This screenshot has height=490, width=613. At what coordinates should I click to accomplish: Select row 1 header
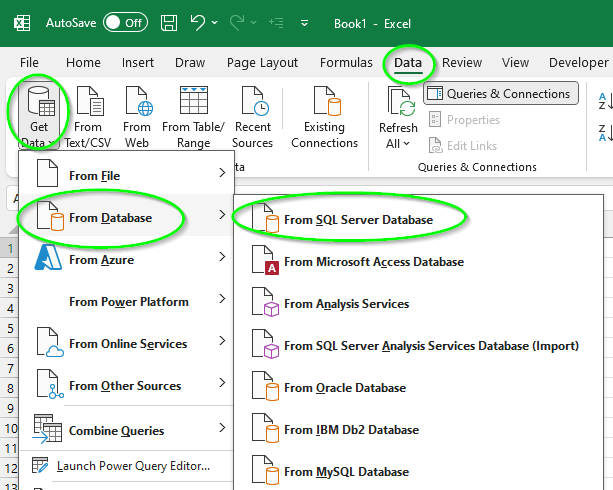click(10, 248)
